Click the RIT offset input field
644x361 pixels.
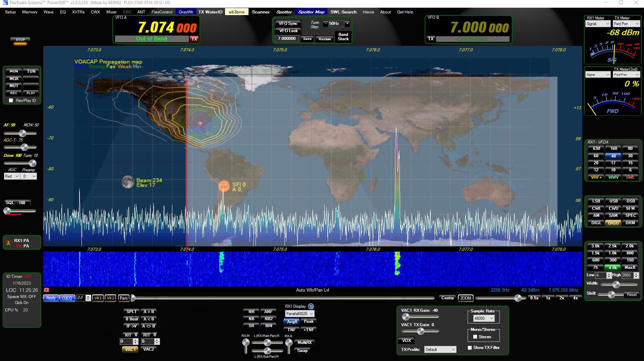(148, 342)
